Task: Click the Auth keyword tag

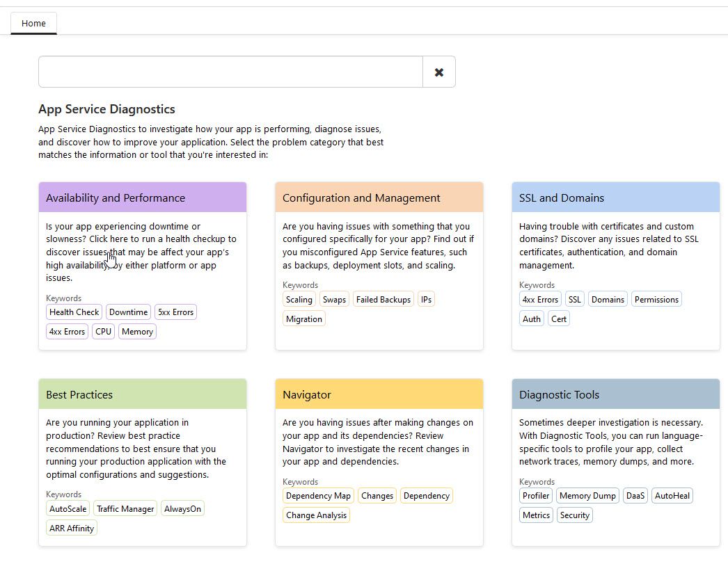Action: coord(531,319)
